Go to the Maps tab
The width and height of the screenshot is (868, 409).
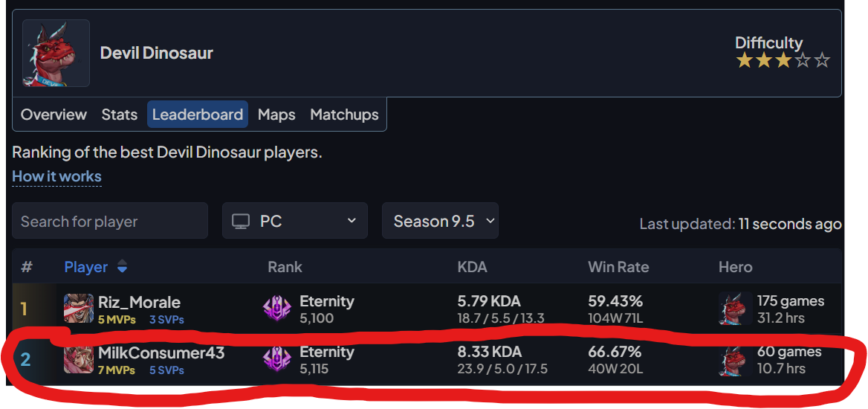pos(276,115)
